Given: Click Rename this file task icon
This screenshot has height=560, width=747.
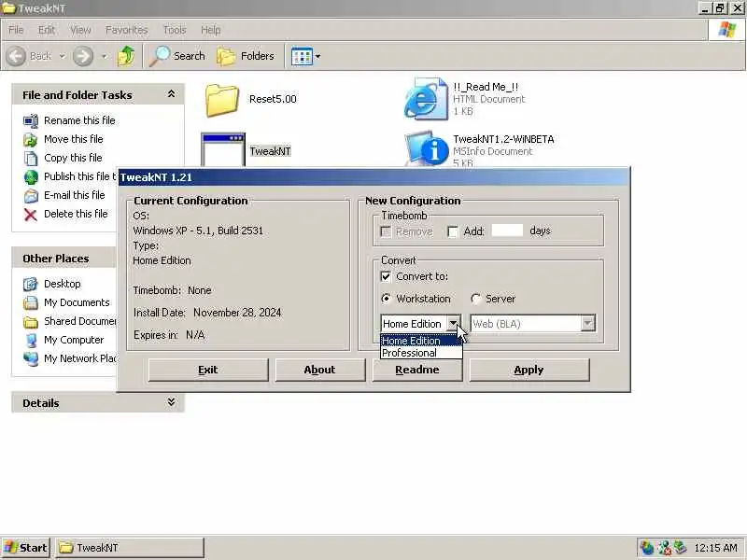Looking at the screenshot, I should [31, 121].
